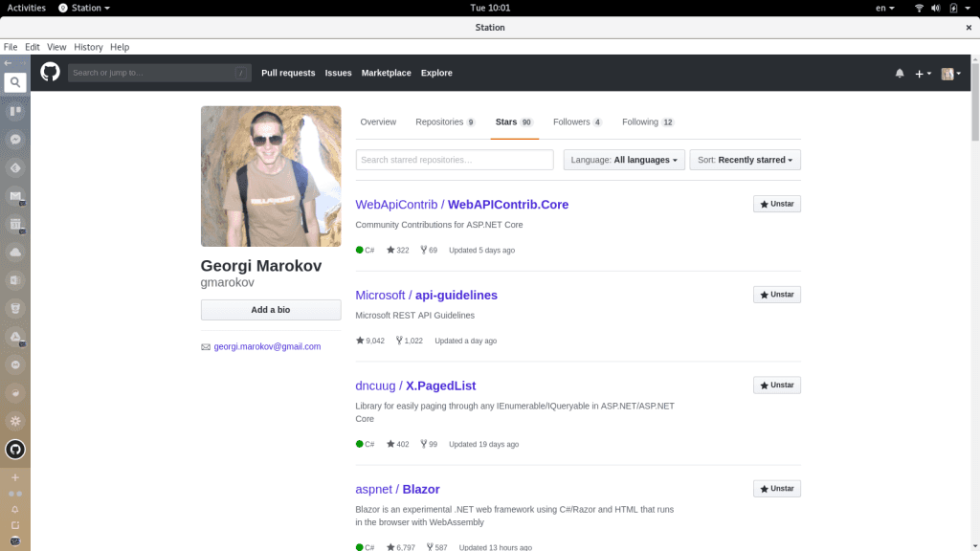This screenshot has height=551, width=980.
Task: Click the back arrow in Station sidebar
Action: tap(9, 63)
